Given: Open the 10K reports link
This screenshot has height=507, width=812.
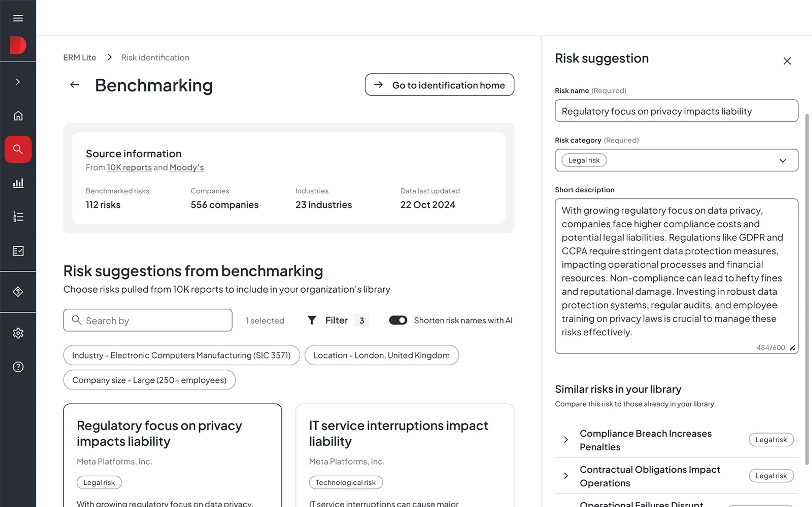Looking at the screenshot, I should 129,167.
